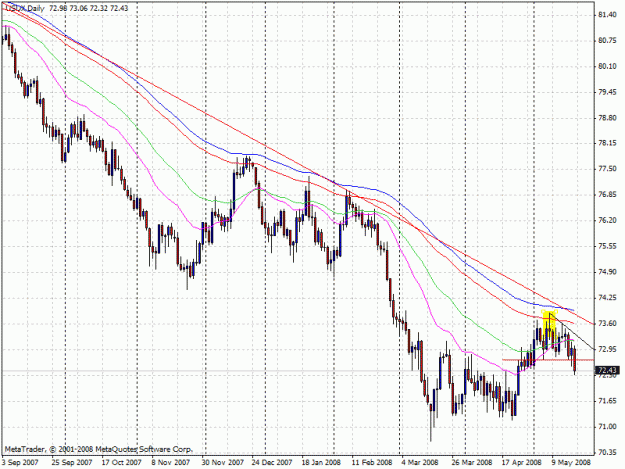The image size is (625, 469).
Task: Select the 17 Oct 2007 date label
Action: 122,462
